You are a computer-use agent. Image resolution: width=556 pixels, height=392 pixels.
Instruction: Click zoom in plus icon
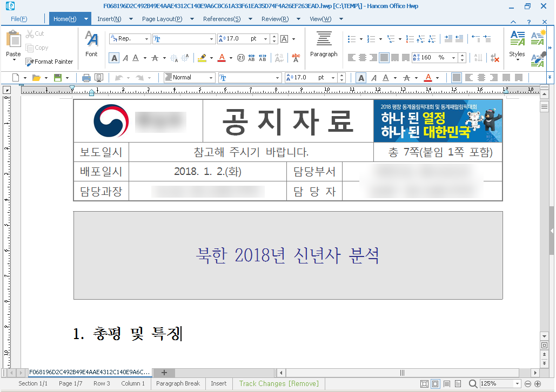(x=538, y=384)
